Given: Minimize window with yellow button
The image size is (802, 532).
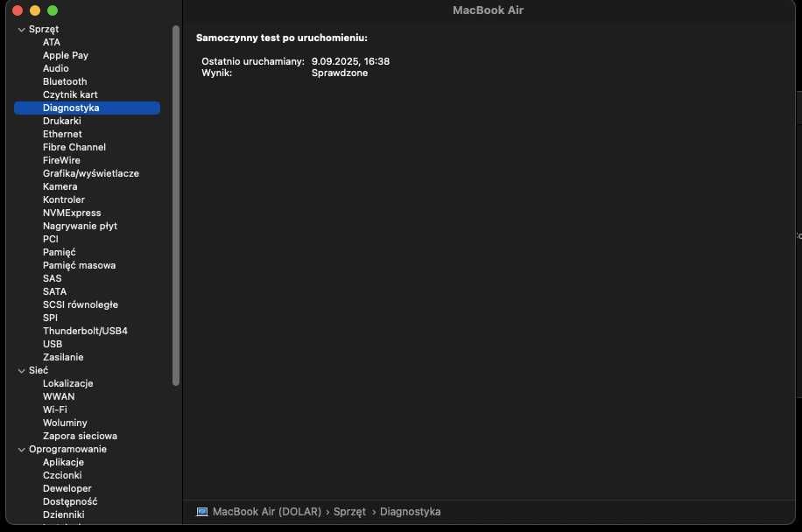Looking at the screenshot, I should click(x=35, y=10).
